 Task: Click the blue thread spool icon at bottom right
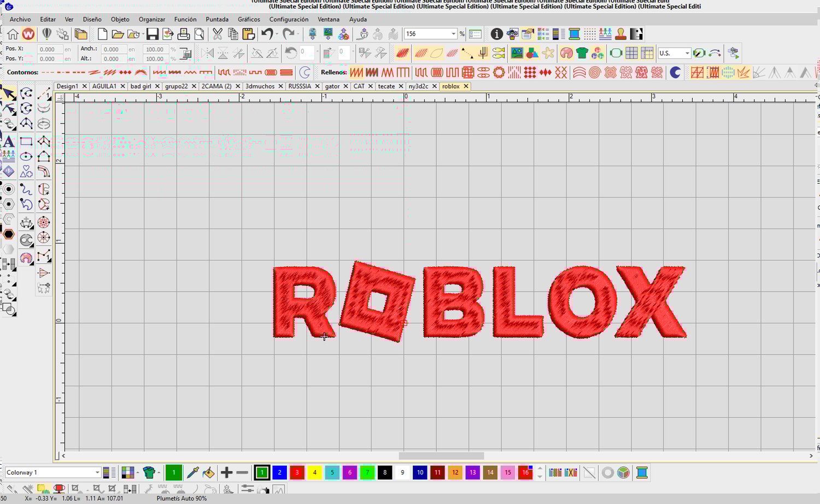[642, 472]
